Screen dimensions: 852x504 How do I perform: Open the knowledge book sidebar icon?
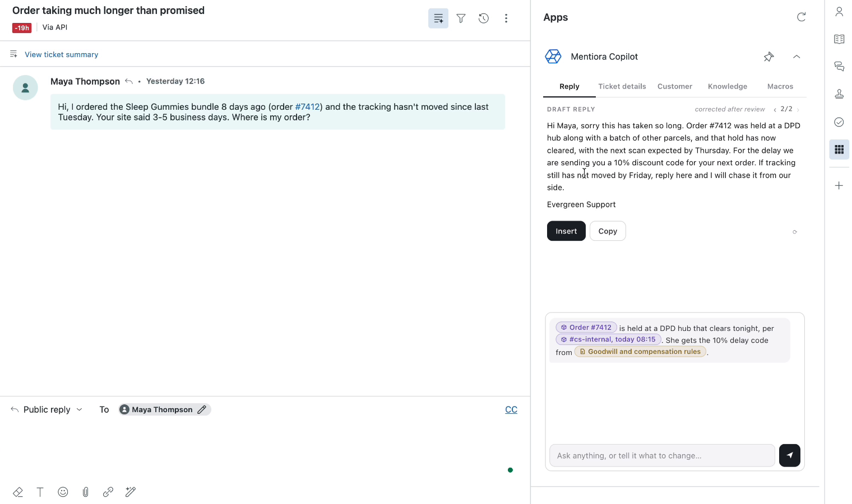point(839,39)
